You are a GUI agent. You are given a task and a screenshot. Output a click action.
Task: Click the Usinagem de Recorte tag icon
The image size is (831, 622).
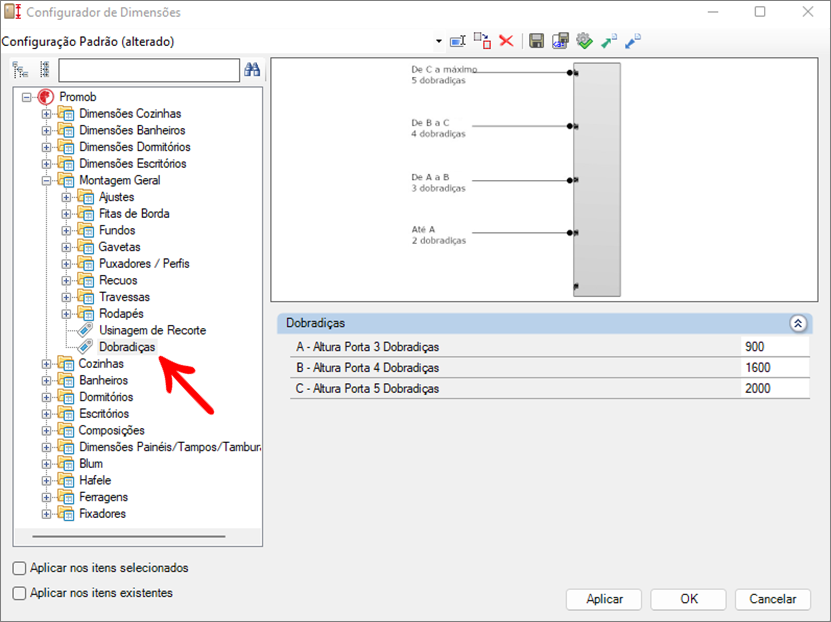85,330
